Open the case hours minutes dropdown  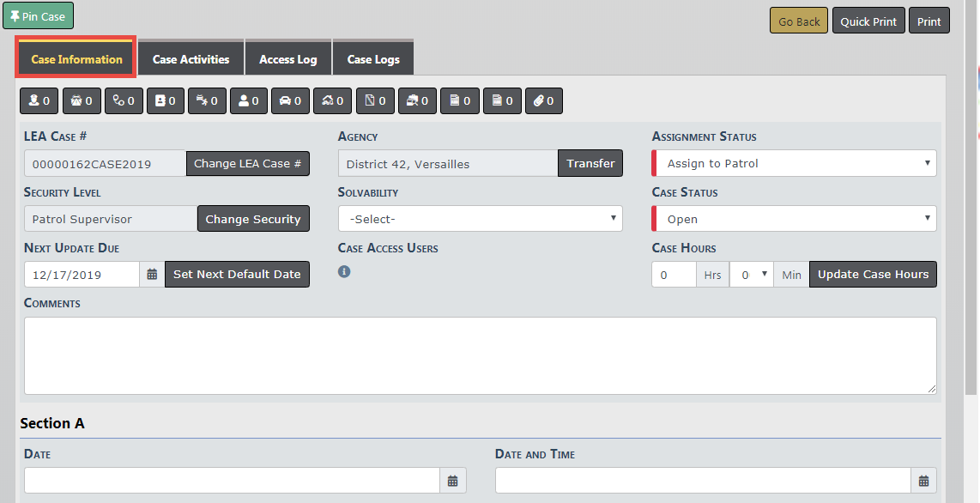click(751, 275)
